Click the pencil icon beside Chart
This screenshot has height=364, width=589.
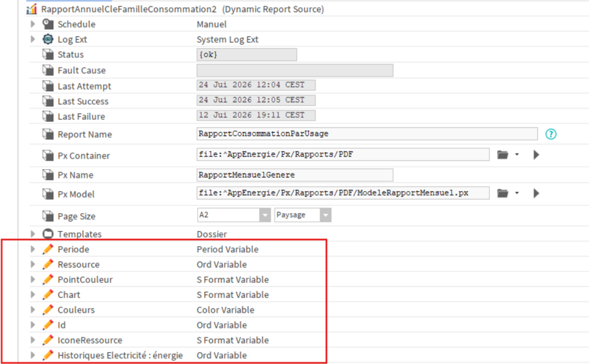48,295
